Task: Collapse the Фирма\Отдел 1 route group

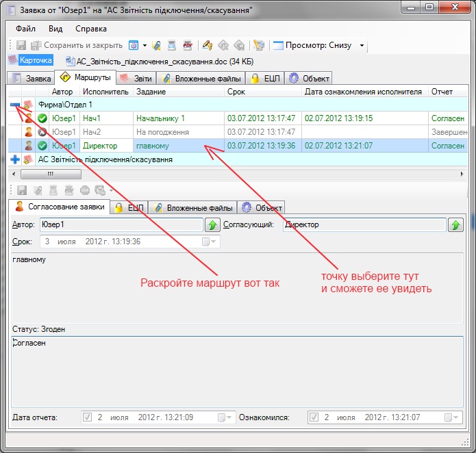Action: (16, 105)
